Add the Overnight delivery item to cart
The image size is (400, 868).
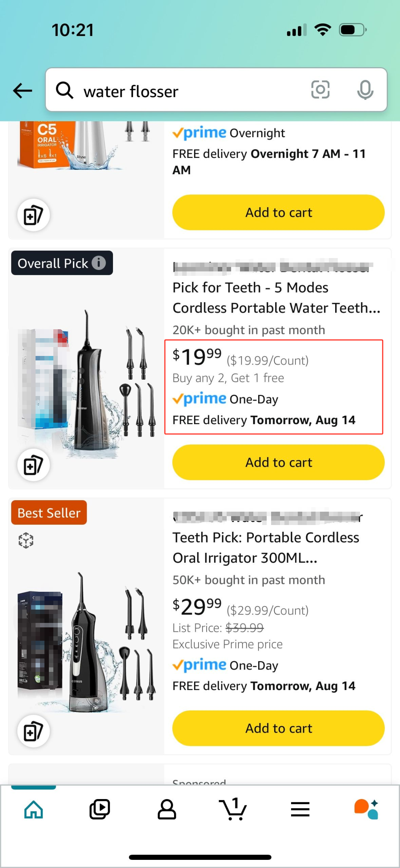278,212
